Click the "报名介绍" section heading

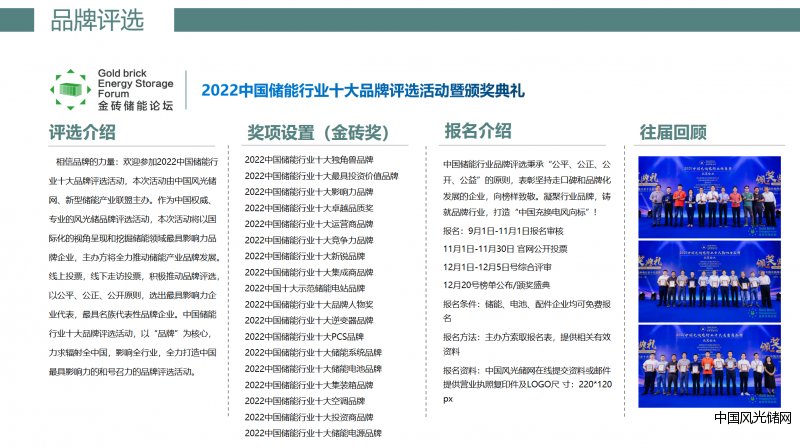[x=478, y=131]
